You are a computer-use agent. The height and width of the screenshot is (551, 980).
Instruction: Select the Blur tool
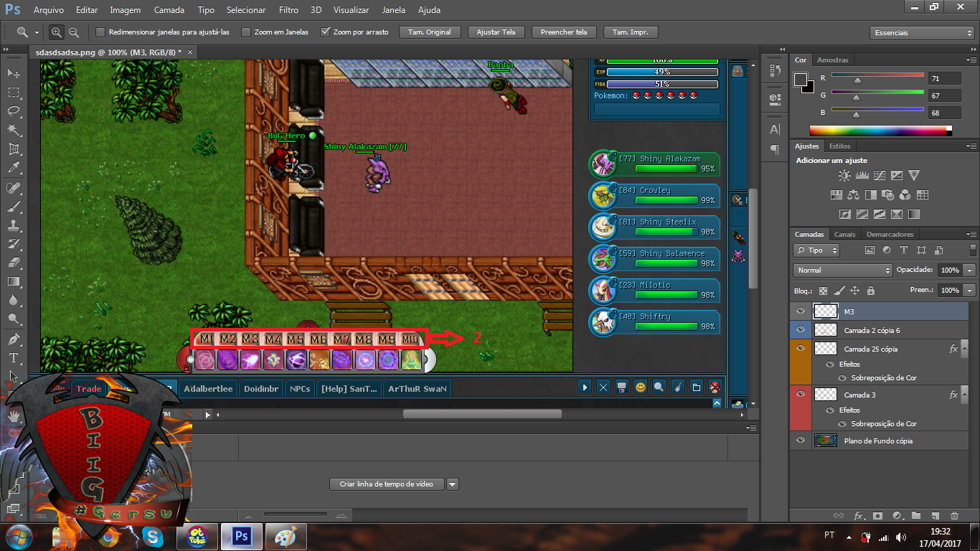pos(14,300)
